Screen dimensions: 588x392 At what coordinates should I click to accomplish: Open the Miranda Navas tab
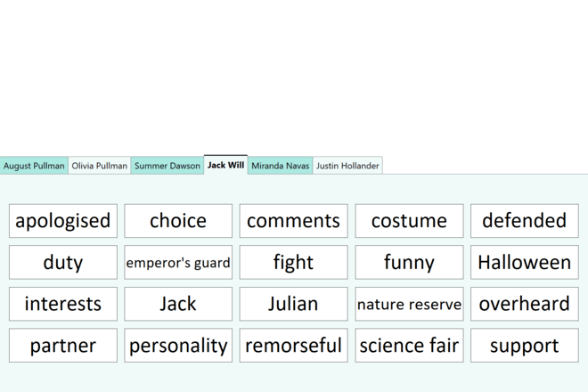point(280,166)
